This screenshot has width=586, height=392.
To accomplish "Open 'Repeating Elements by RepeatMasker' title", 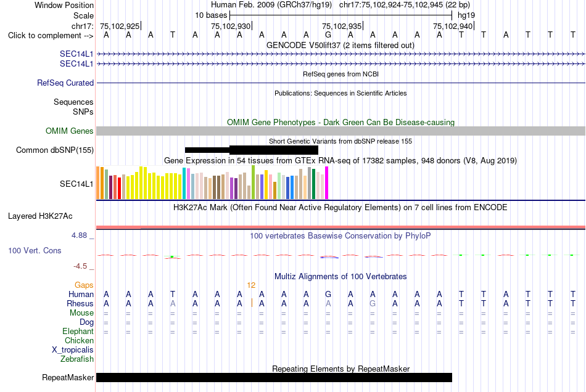I will tap(340, 369).
